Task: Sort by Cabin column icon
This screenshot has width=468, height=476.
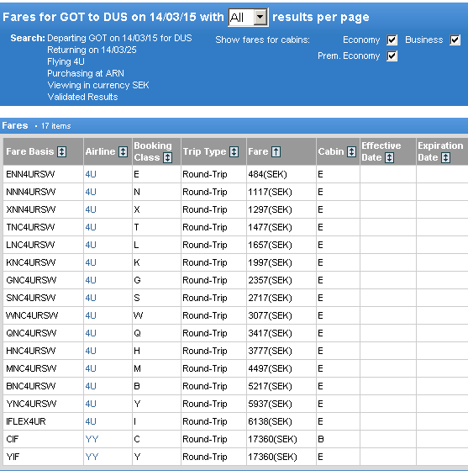Action: click(x=351, y=151)
